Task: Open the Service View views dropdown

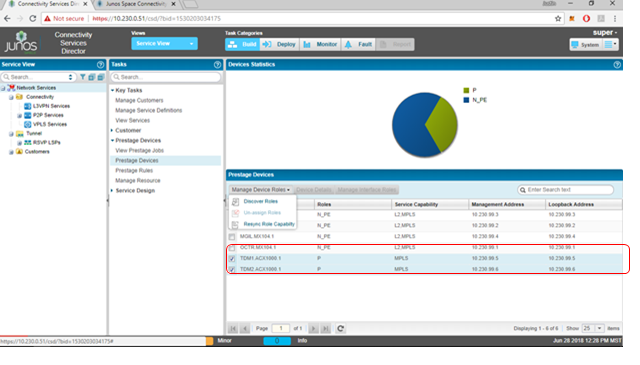Action: (x=164, y=43)
